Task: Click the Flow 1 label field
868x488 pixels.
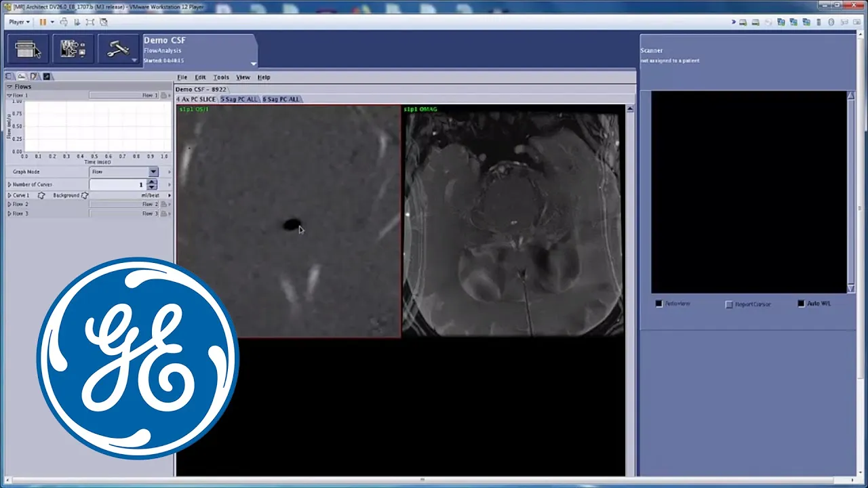Action: tap(123, 96)
